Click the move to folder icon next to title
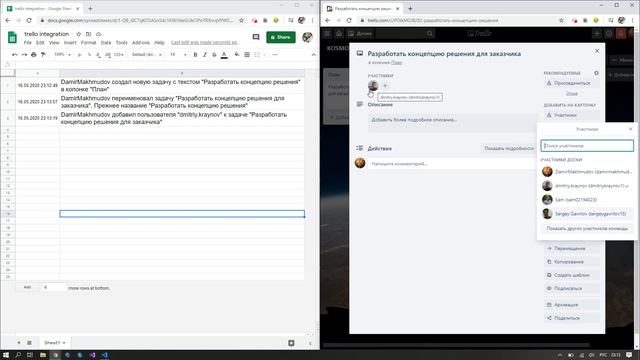 point(89,34)
